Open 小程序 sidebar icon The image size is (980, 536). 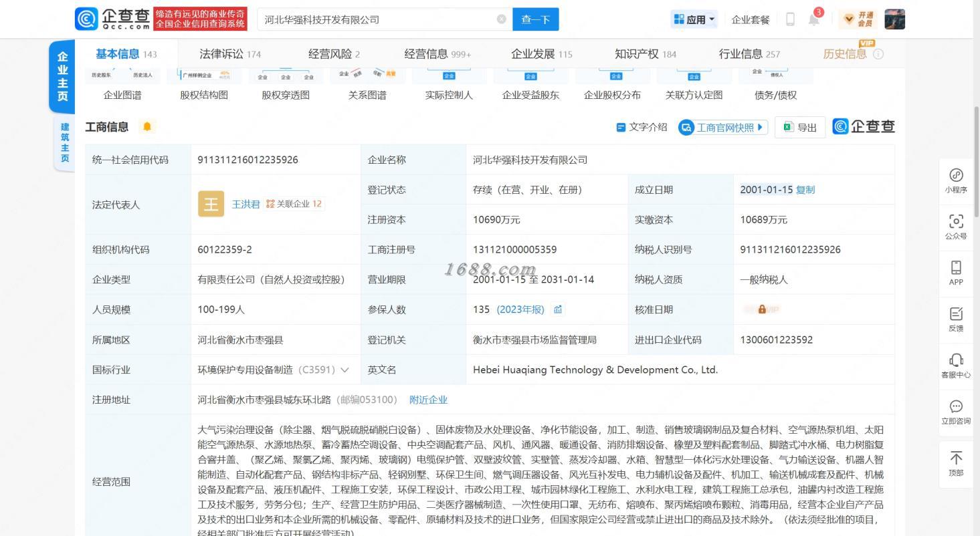tap(956, 180)
